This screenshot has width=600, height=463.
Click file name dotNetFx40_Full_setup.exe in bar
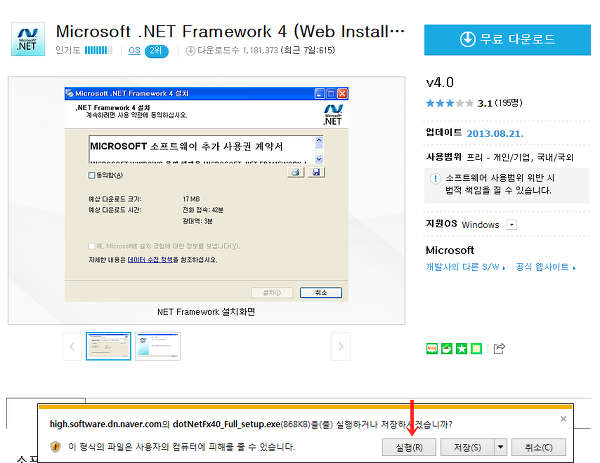pos(227,424)
